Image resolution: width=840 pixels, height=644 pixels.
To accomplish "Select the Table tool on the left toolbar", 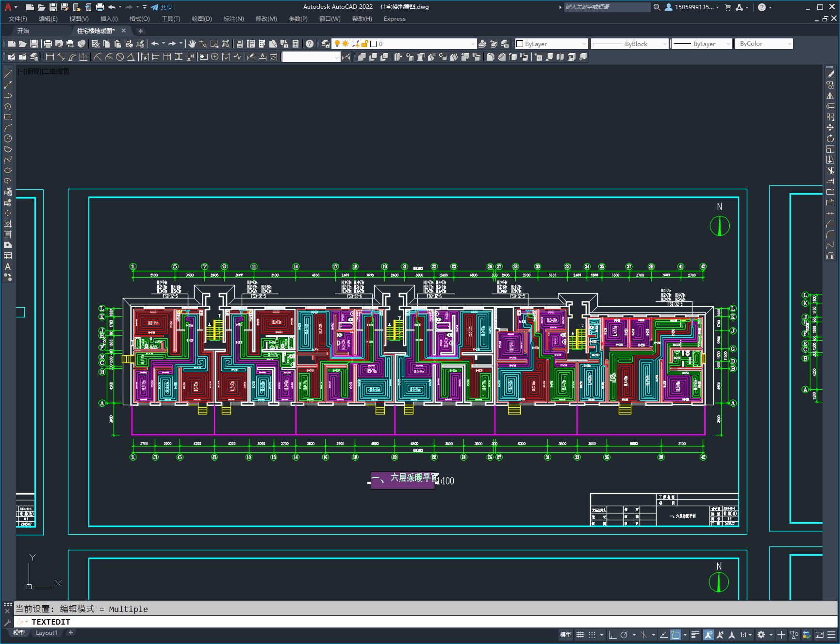I will [8, 256].
